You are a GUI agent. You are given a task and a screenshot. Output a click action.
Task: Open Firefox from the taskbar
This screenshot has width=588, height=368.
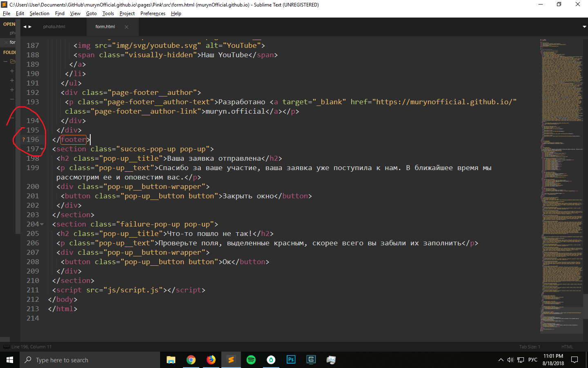click(x=211, y=360)
